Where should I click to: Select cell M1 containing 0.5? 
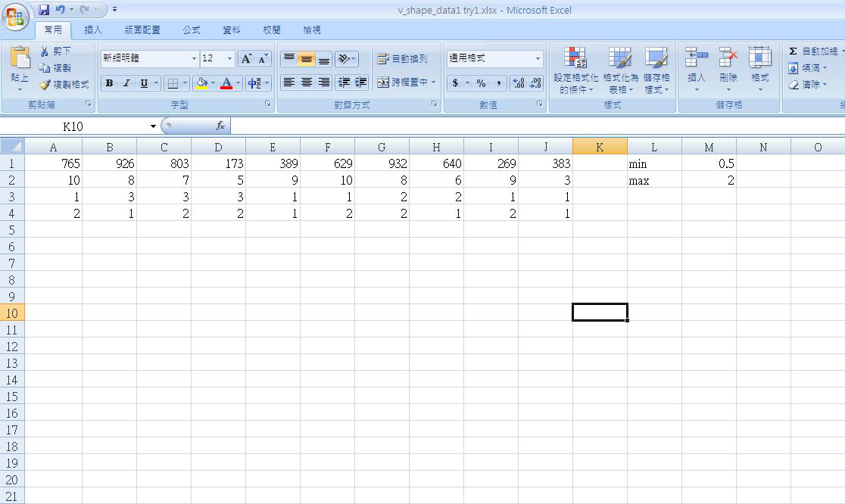(709, 163)
